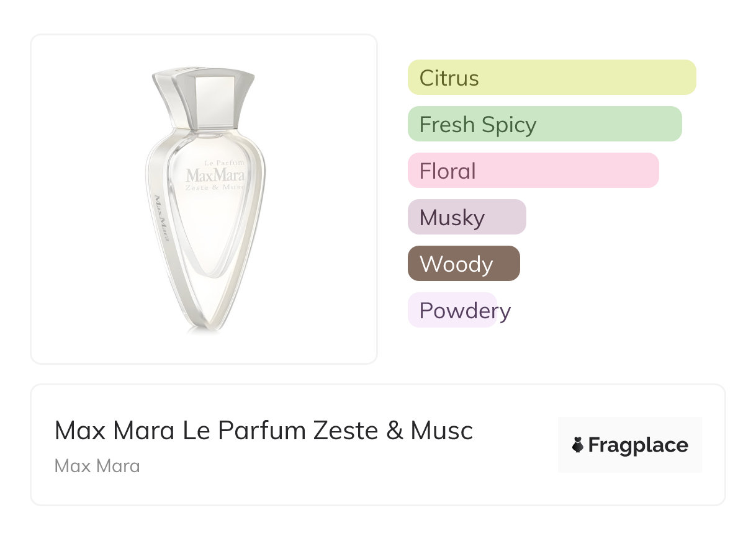The image size is (756, 536).
Task: Open the Max Mara Le Parfum Zeste & Musc title
Action: [x=264, y=431]
